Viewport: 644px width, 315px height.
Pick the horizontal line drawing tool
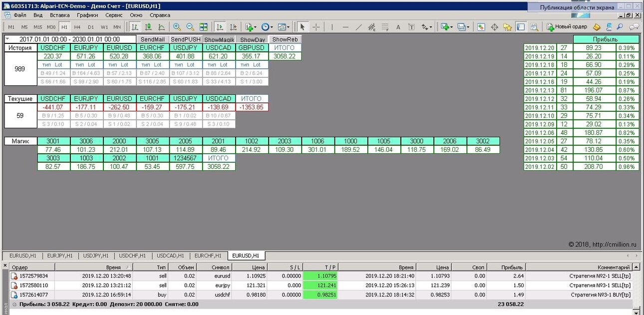345,27
